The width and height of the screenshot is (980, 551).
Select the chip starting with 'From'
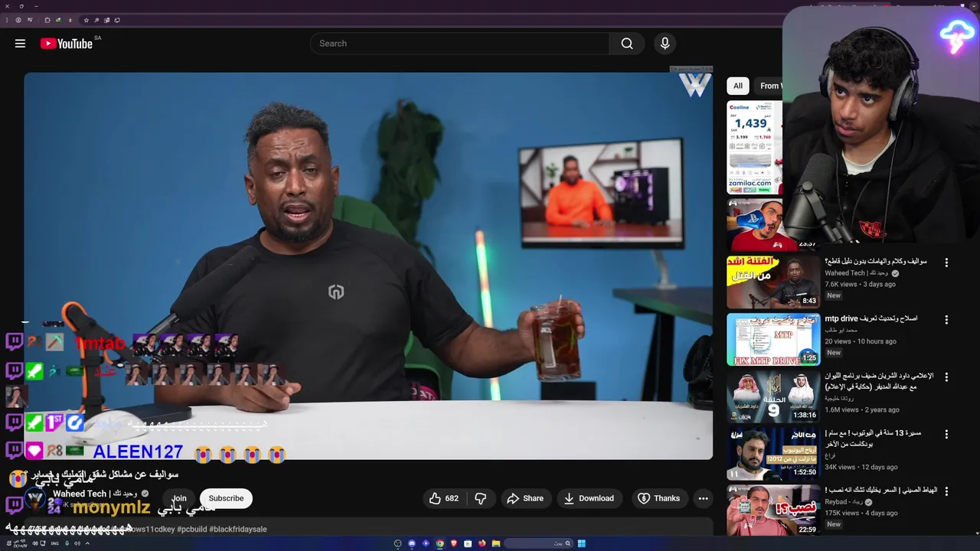[x=768, y=86]
